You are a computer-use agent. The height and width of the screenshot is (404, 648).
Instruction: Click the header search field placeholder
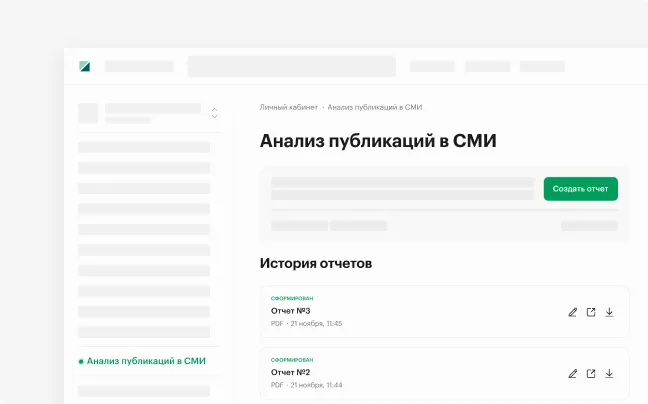tap(292, 66)
